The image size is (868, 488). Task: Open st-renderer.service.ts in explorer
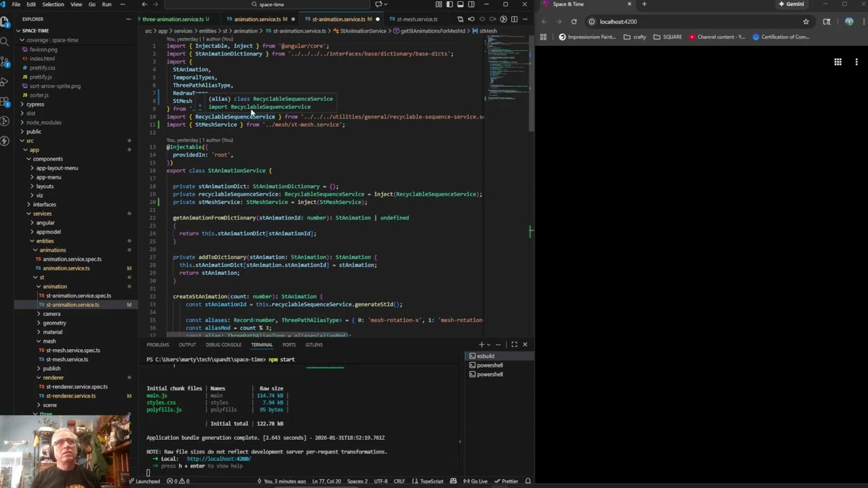pos(71,396)
